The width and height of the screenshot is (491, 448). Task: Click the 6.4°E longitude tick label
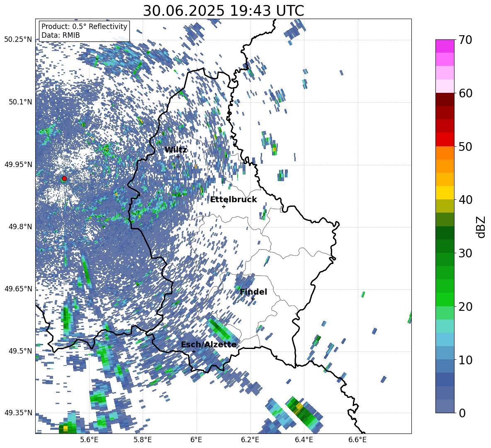304,440
